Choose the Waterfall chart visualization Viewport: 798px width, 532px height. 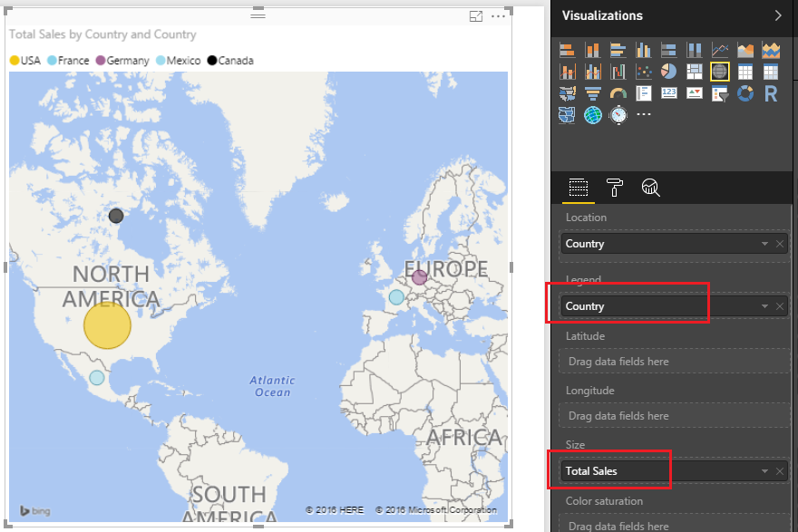[618, 72]
